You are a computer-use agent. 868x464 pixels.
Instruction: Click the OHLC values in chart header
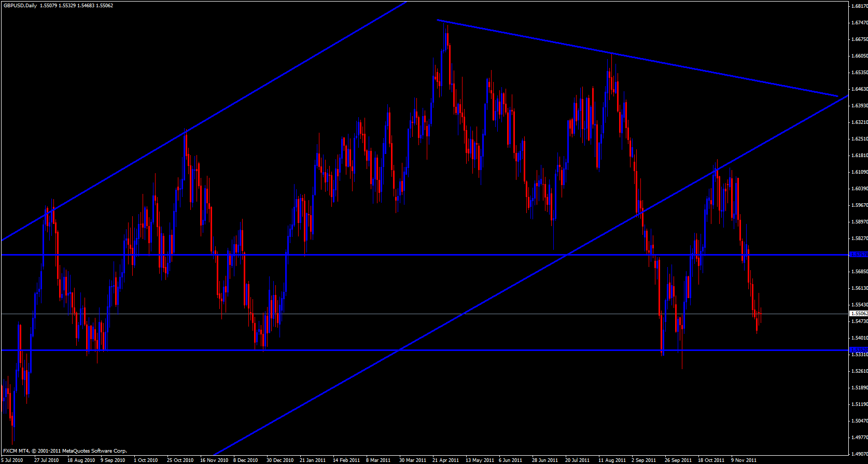coord(76,6)
